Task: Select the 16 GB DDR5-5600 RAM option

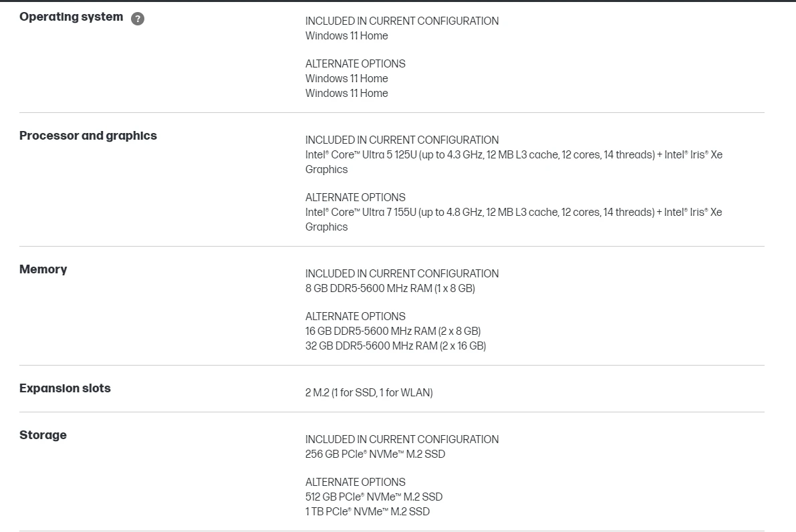Action: (x=393, y=331)
